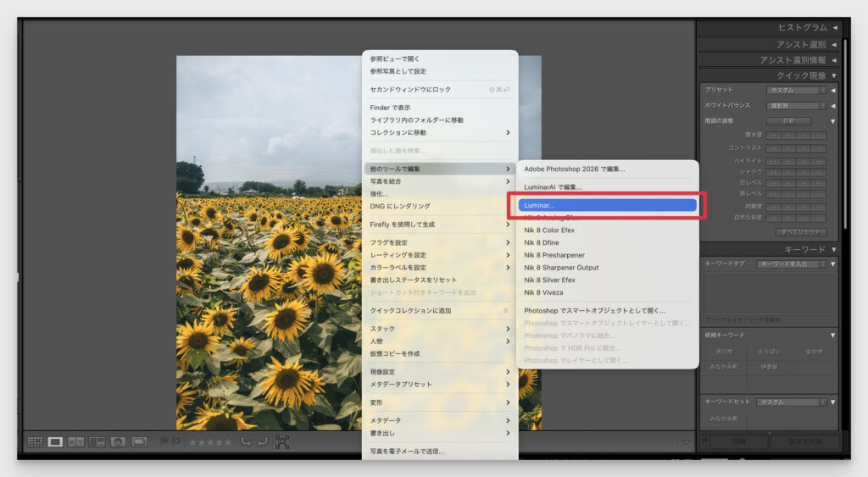
Task: Collapse the 階調の調整 section triangle
Action: (833, 121)
